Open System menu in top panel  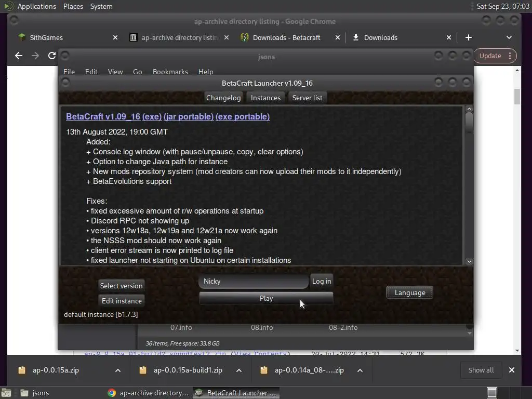[101, 6]
